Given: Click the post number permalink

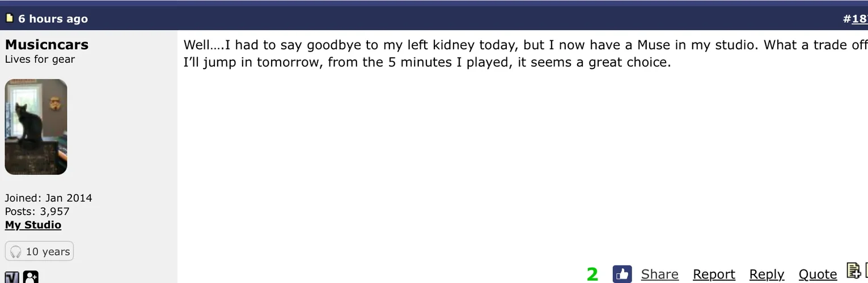Looking at the screenshot, I should pyautogui.click(x=859, y=19).
